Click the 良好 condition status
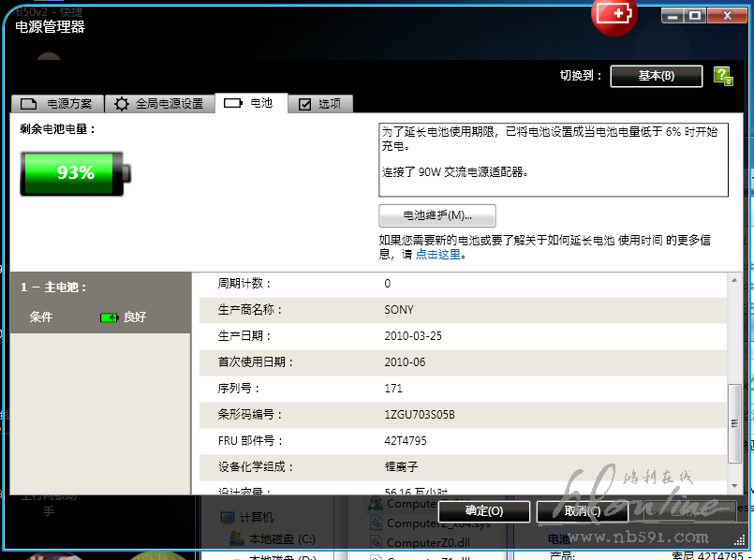 point(135,317)
